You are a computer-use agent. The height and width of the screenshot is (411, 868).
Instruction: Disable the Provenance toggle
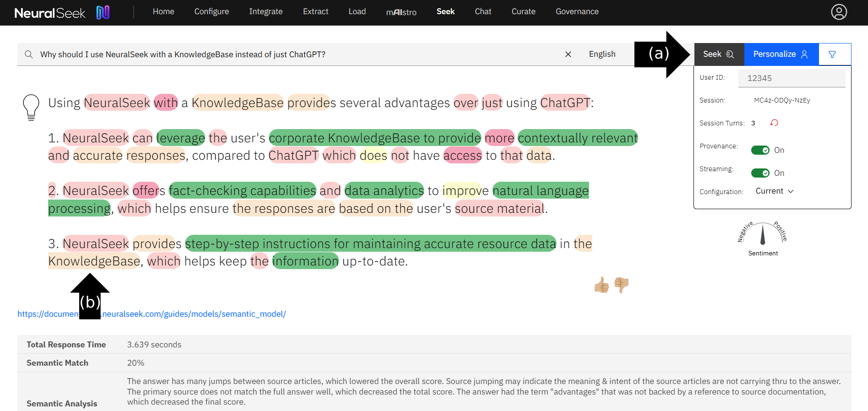[x=760, y=150]
